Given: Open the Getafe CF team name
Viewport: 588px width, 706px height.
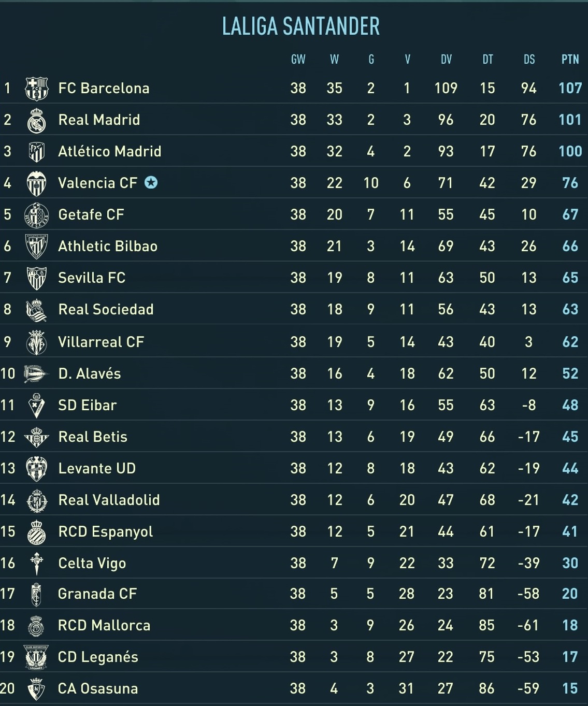Looking at the screenshot, I should tap(91, 214).
